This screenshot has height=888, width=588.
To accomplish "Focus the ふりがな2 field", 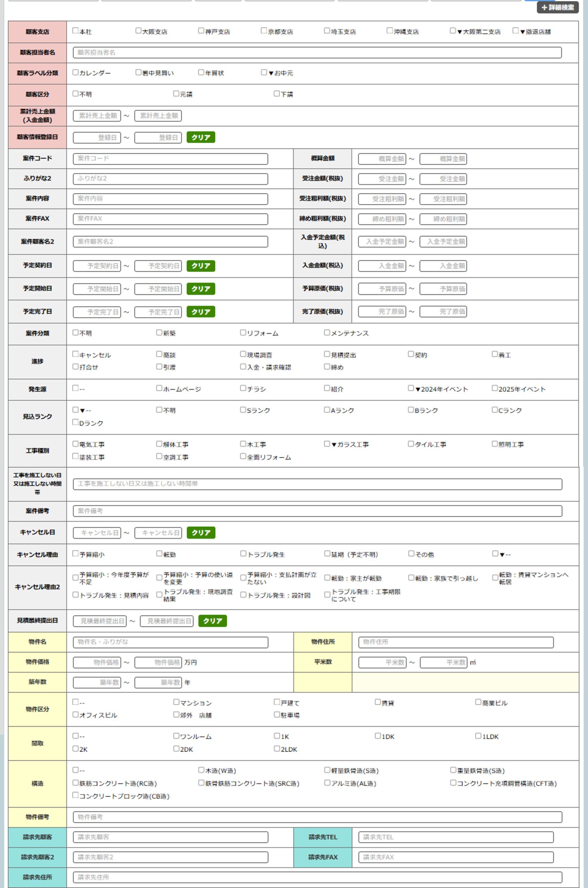I will [x=171, y=179].
